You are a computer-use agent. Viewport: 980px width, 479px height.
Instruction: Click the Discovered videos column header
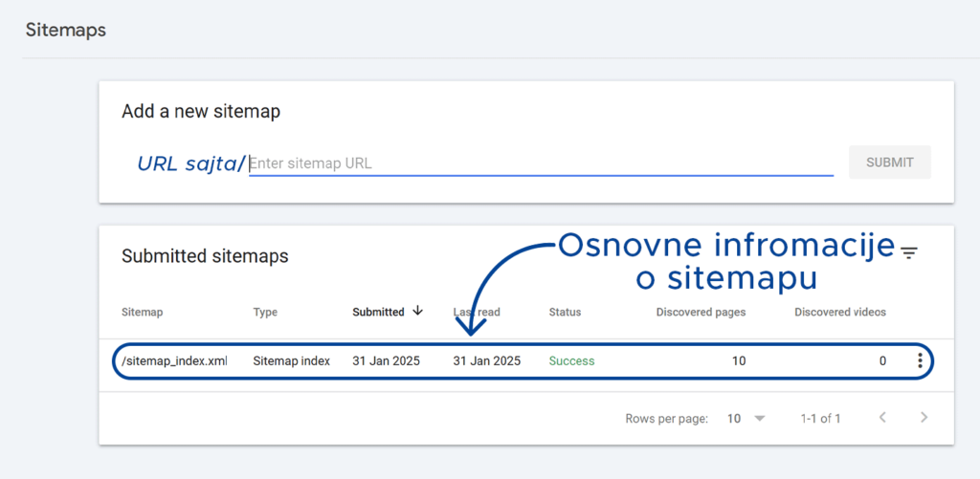(840, 313)
